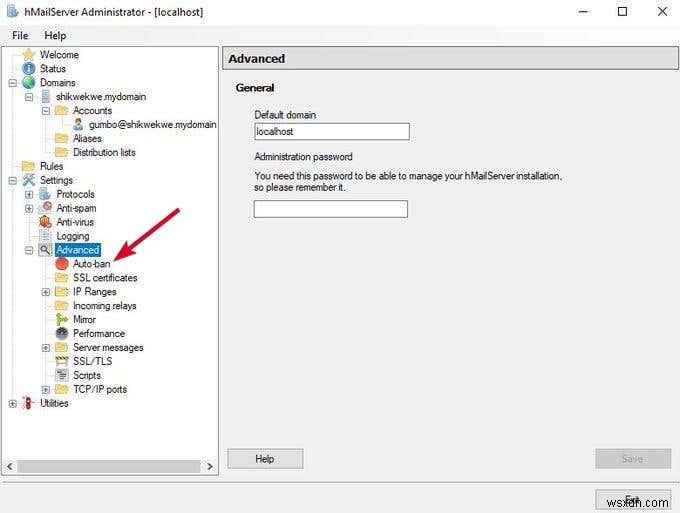Click the Domains globe icon
This screenshot has width=680, height=513.
tap(29, 82)
